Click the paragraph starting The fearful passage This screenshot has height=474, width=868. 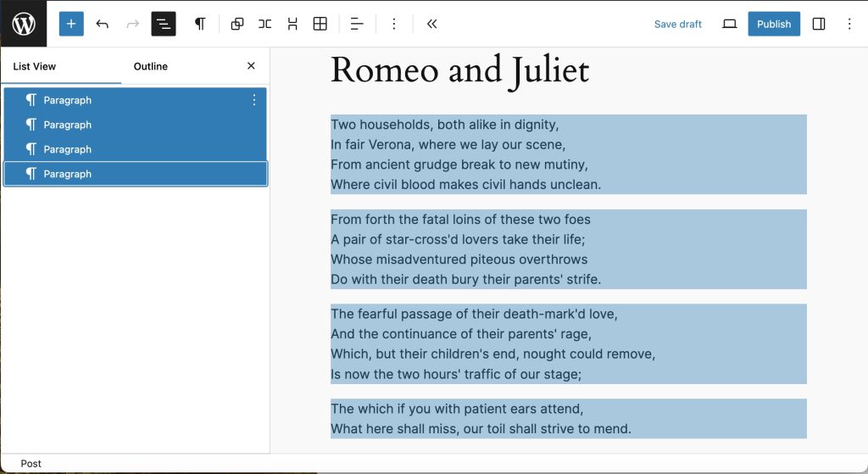tap(569, 344)
